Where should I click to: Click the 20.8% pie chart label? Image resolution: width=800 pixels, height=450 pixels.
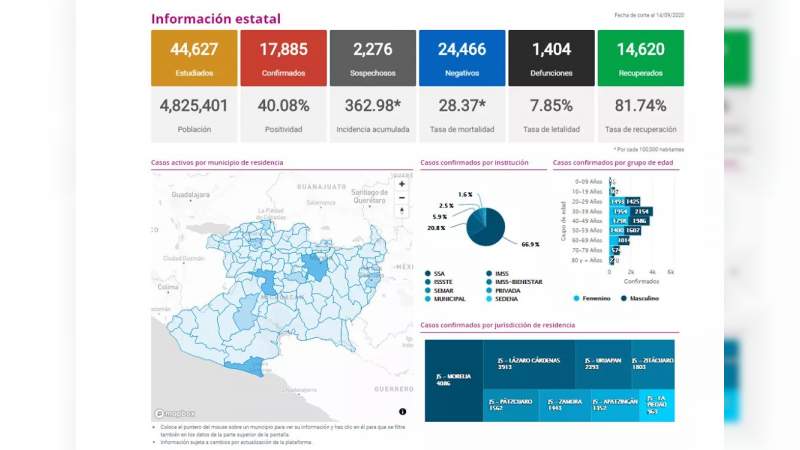tap(436, 228)
